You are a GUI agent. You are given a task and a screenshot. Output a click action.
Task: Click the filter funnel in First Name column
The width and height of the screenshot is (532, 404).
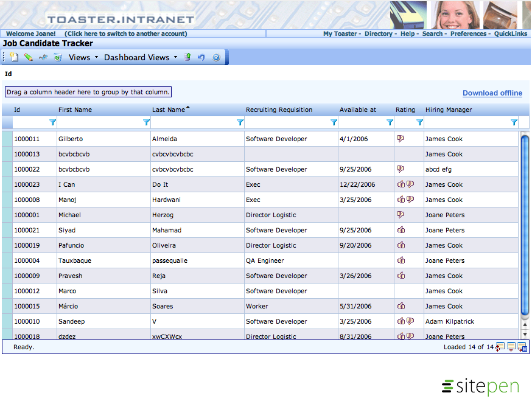(146, 122)
